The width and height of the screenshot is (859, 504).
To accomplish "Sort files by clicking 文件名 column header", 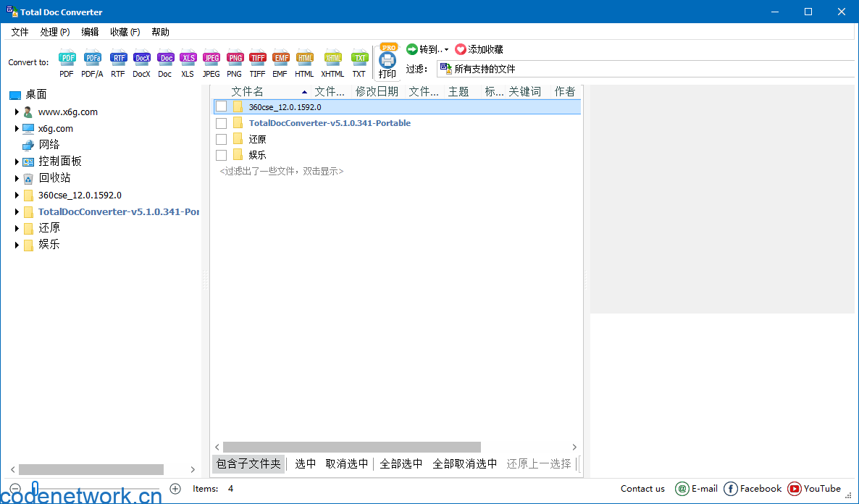I will (x=247, y=91).
